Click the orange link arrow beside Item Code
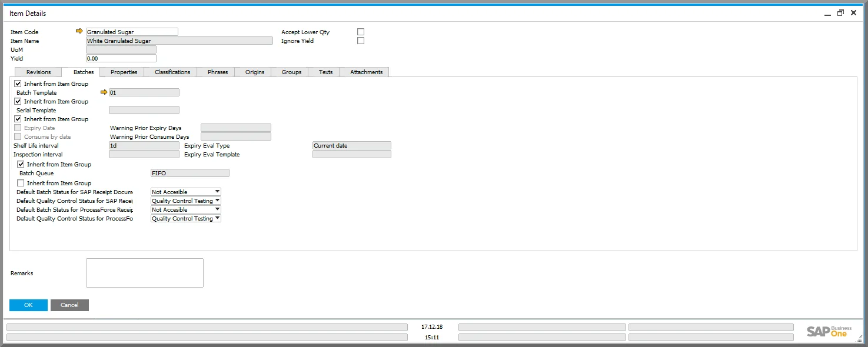This screenshot has height=347, width=868. pos(79,31)
